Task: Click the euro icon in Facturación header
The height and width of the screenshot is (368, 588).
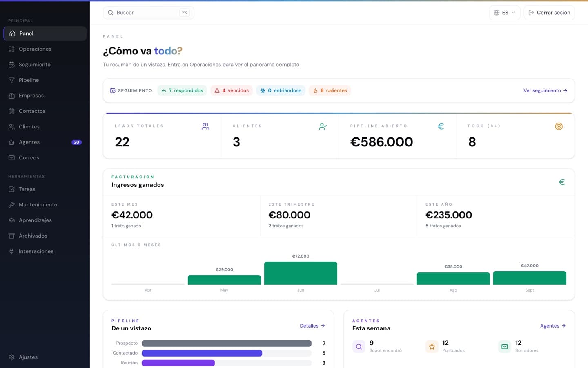Action: click(562, 182)
